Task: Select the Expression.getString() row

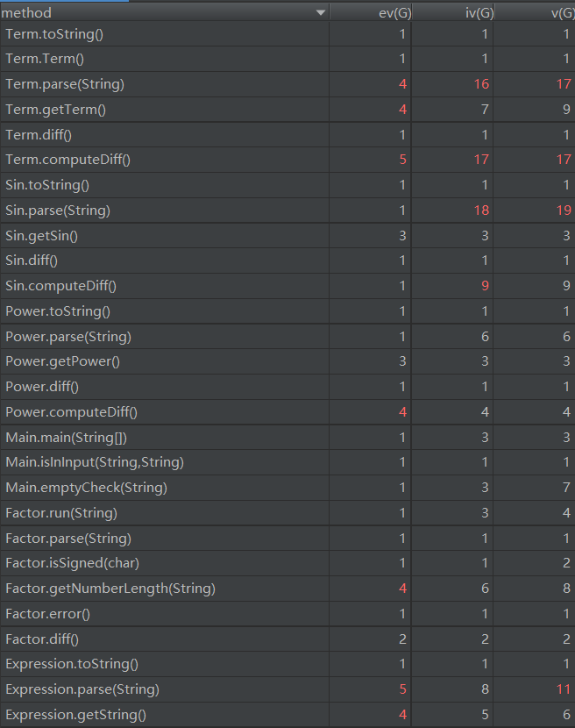Action: [x=75, y=715]
